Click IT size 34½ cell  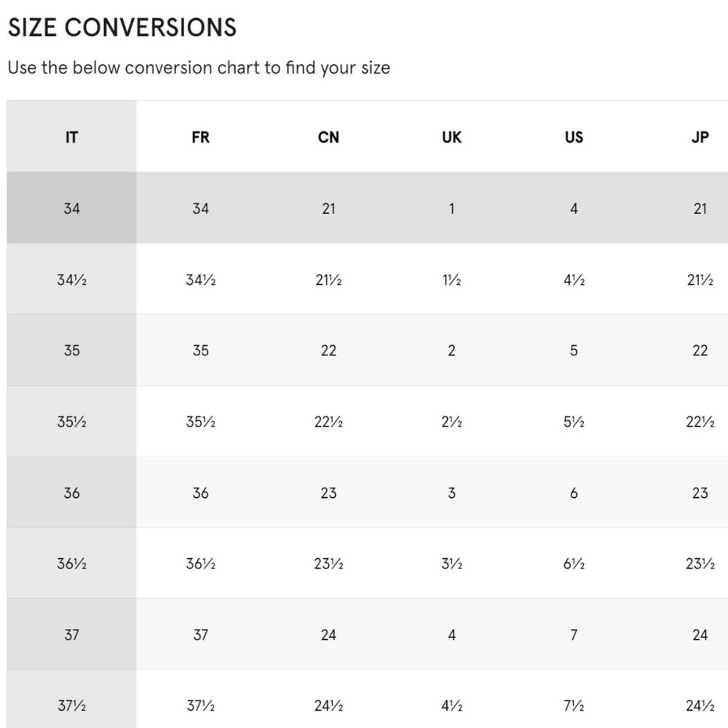[x=71, y=279]
